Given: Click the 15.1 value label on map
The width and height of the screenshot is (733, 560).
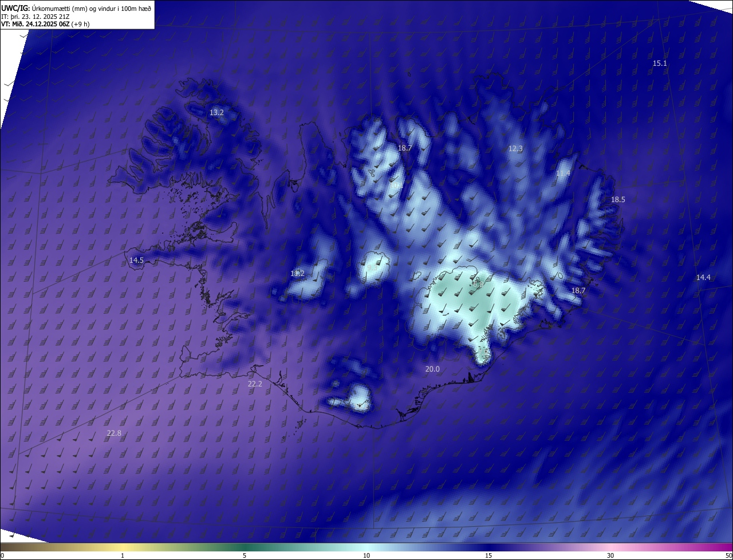Looking at the screenshot, I should click(x=660, y=63).
